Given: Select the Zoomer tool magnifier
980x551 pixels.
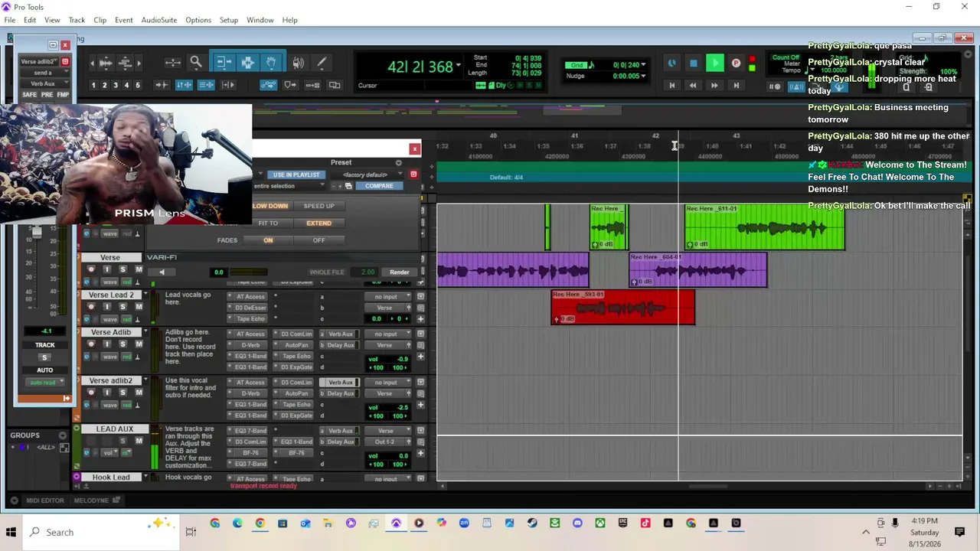Looking at the screenshot, I should pos(196,63).
